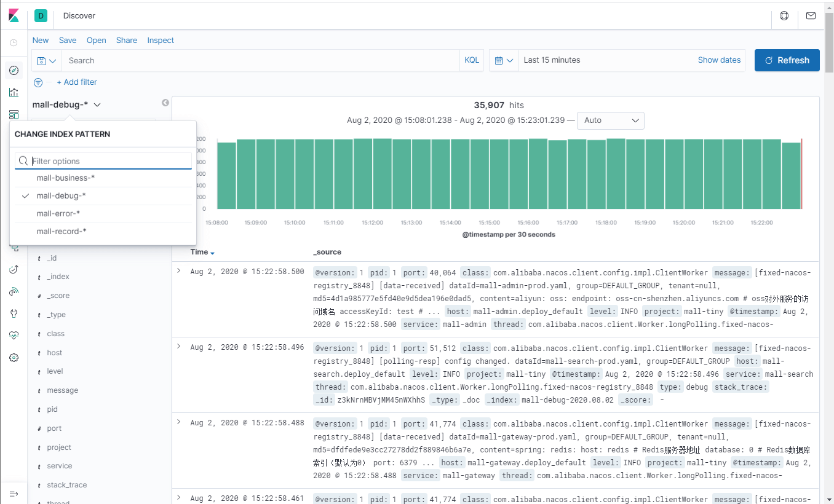Click the Refresh button
The height and width of the screenshot is (504, 834).
787,60
